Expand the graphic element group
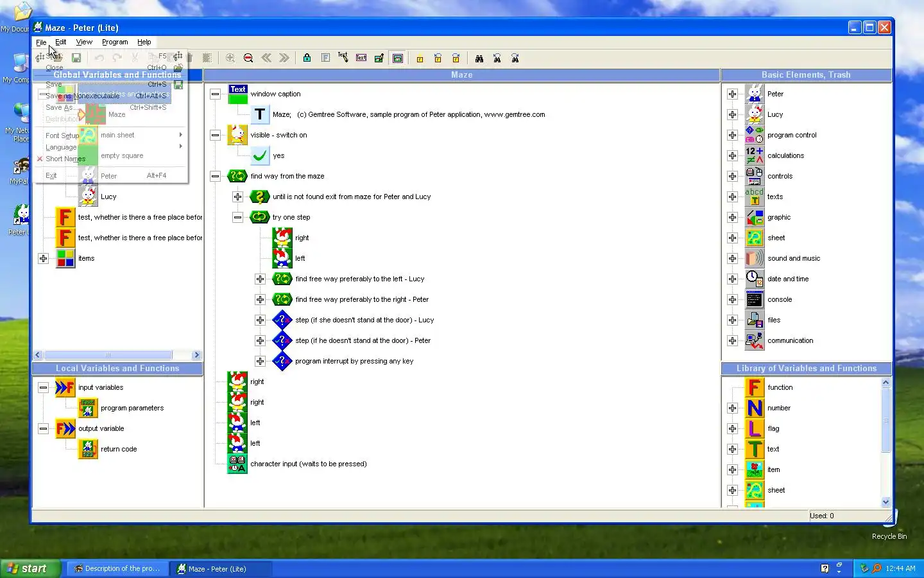This screenshot has width=924, height=578. (732, 217)
